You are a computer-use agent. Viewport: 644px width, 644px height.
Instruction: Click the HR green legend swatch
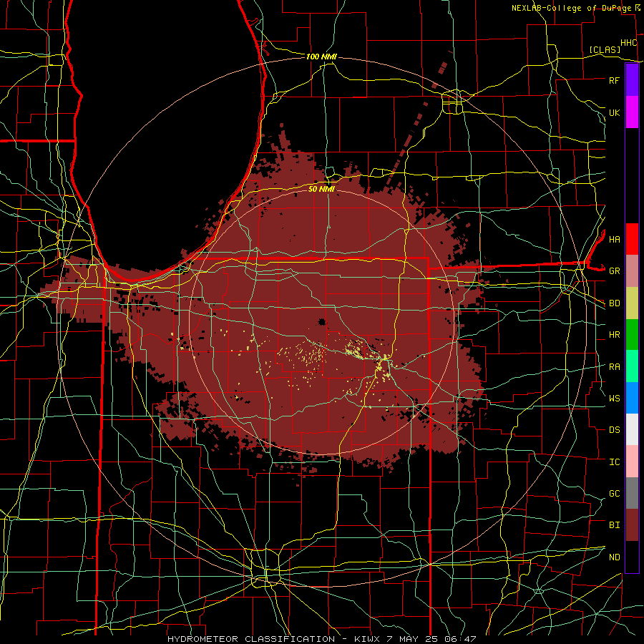click(x=632, y=335)
